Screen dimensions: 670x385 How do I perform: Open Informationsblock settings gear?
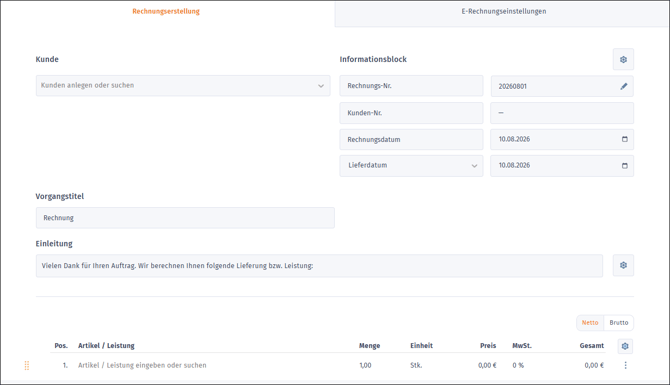(x=623, y=59)
